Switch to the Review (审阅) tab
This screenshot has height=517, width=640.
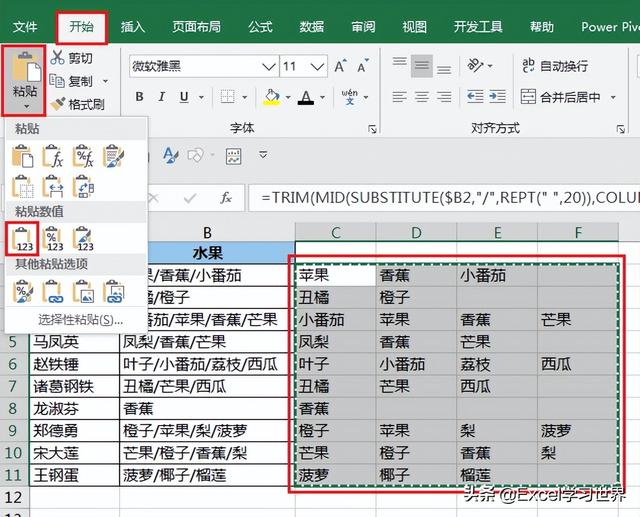point(363,27)
